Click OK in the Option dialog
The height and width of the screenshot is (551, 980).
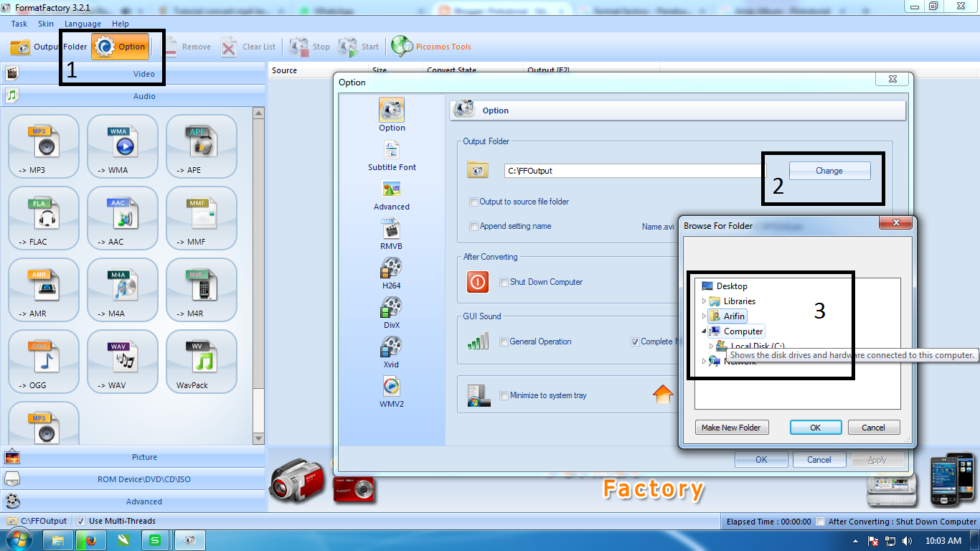tap(761, 460)
